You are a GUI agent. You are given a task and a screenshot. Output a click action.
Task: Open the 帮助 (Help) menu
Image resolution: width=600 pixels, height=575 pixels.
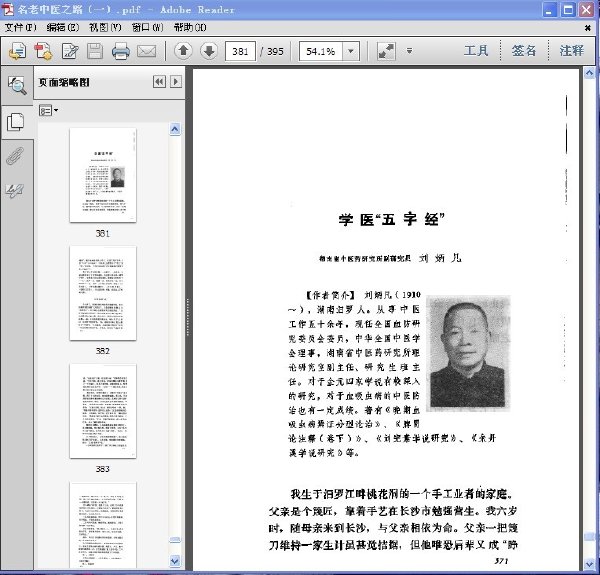[x=190, y=28]
